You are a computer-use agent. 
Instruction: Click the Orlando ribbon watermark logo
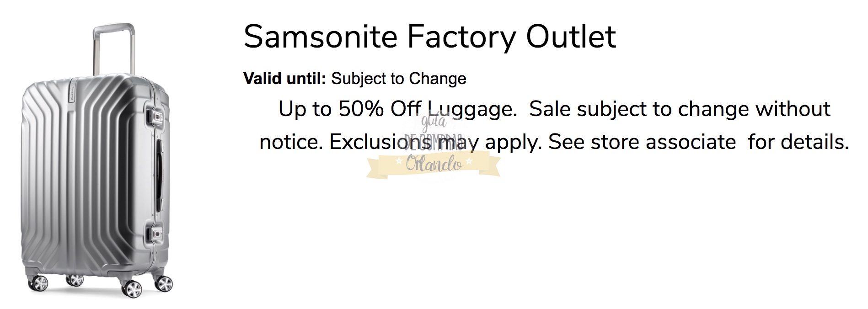click(433, 164)
